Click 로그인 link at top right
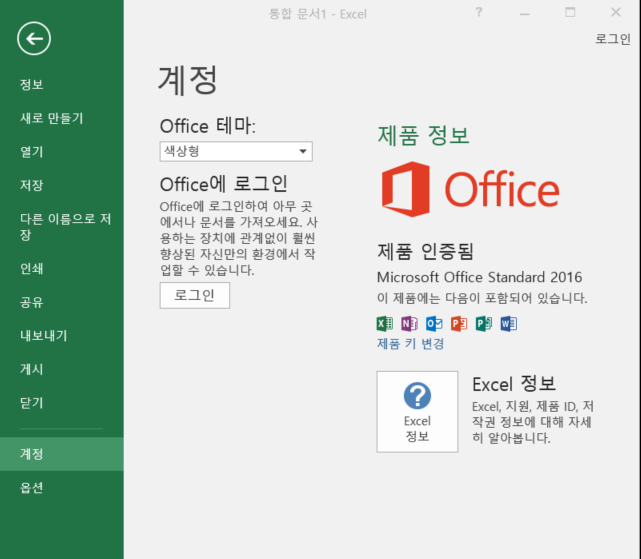This screenshot has height=559, width=641. tap(612, 39)
